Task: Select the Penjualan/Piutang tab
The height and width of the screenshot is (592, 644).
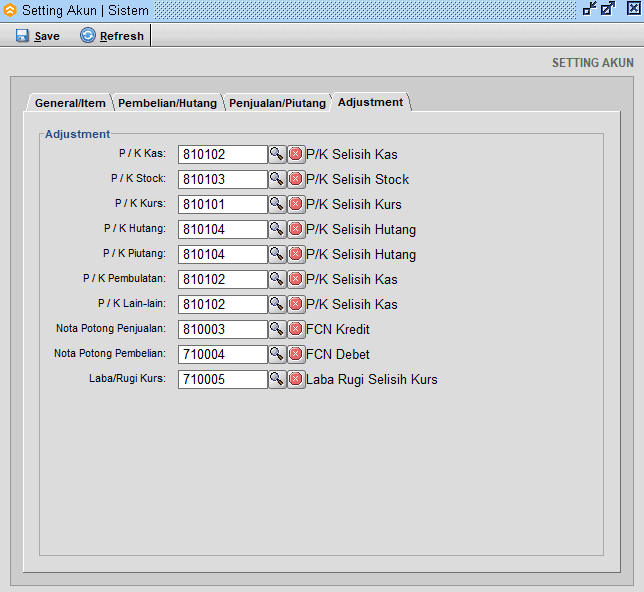Action: coord(277,103)
